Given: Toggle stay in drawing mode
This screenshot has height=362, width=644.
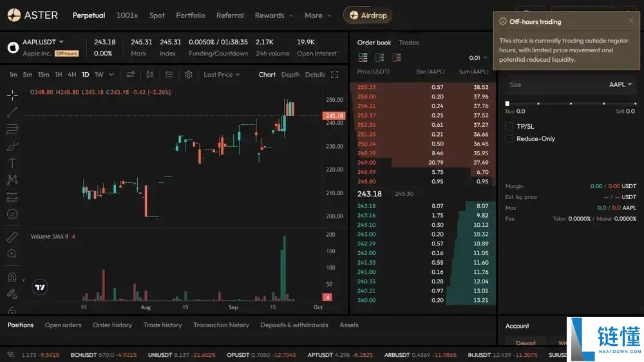Looking at the screenshot, I should [12, 293].
